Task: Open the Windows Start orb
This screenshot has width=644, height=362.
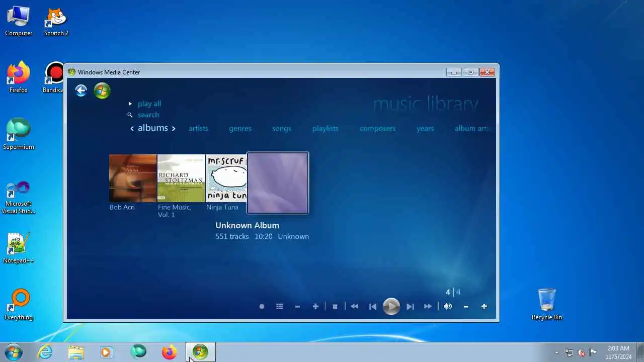Action: click(x=14, y=352)
